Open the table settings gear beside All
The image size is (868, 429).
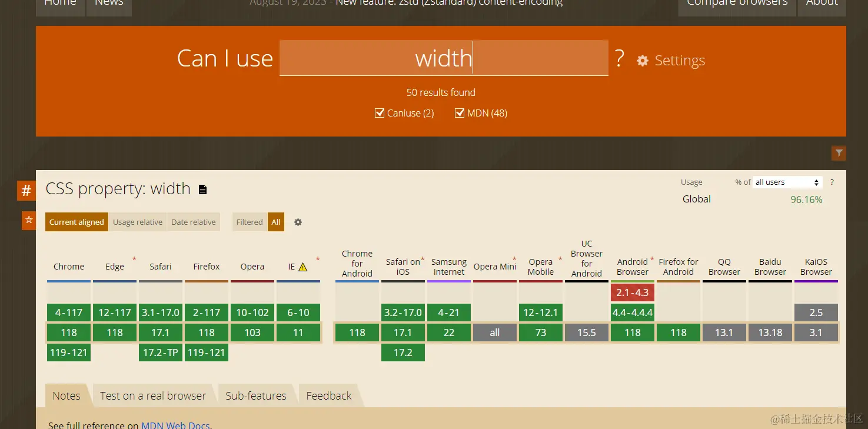(298, 222)
